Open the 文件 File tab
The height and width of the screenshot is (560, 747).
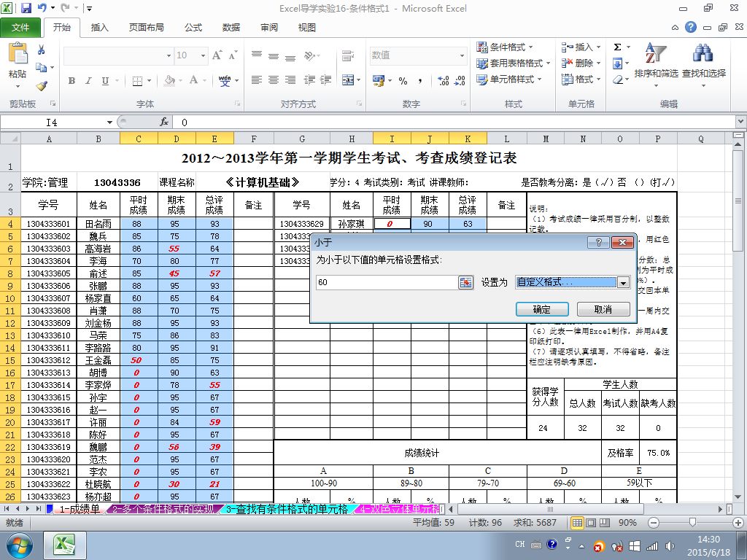pos(20,28)
